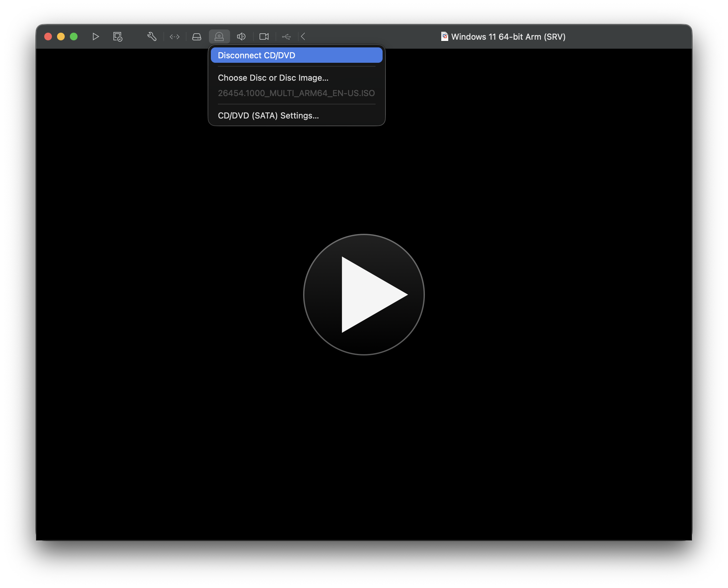Click the hard disk drive icon
728x588 pixels.
pos(196,37)
